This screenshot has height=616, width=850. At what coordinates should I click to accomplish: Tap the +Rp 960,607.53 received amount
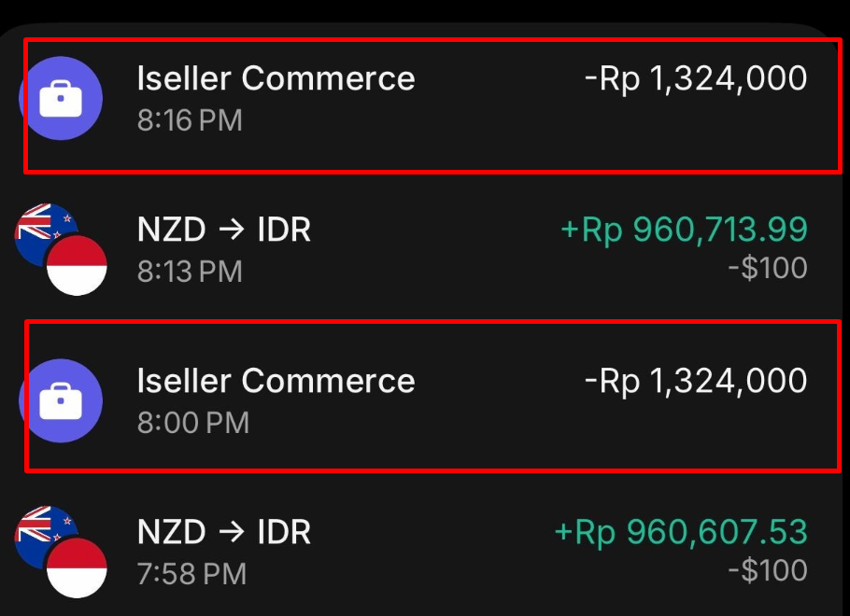[681, 532]
